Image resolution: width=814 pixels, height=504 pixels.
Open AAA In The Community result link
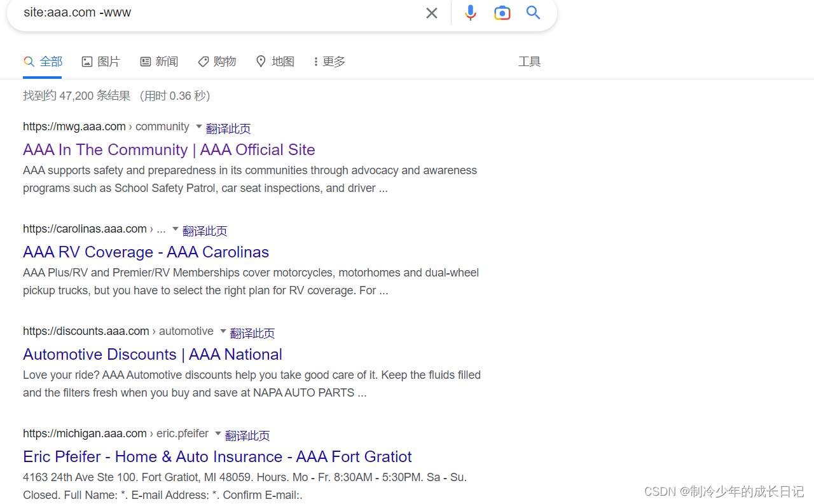[x=169, y=149]
